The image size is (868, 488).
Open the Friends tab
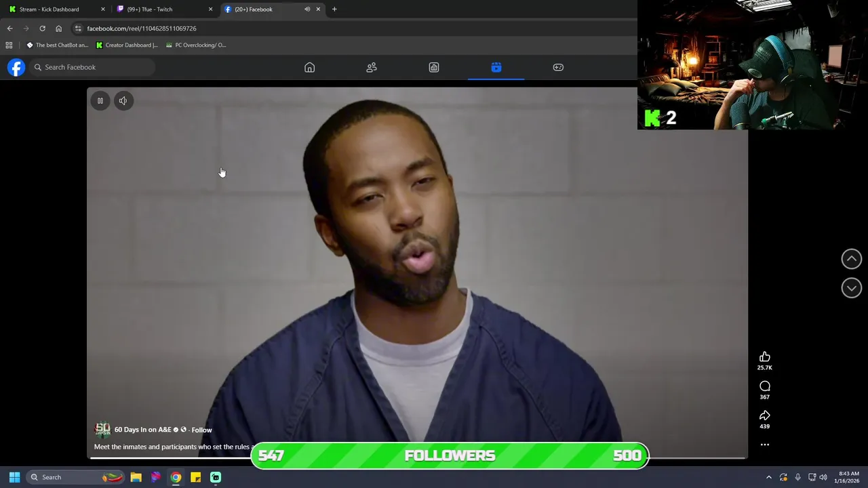(372, 67)
